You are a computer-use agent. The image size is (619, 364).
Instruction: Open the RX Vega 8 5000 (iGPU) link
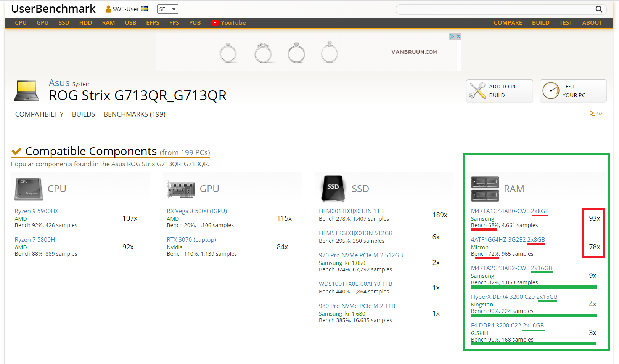click(x=197, y=211)
